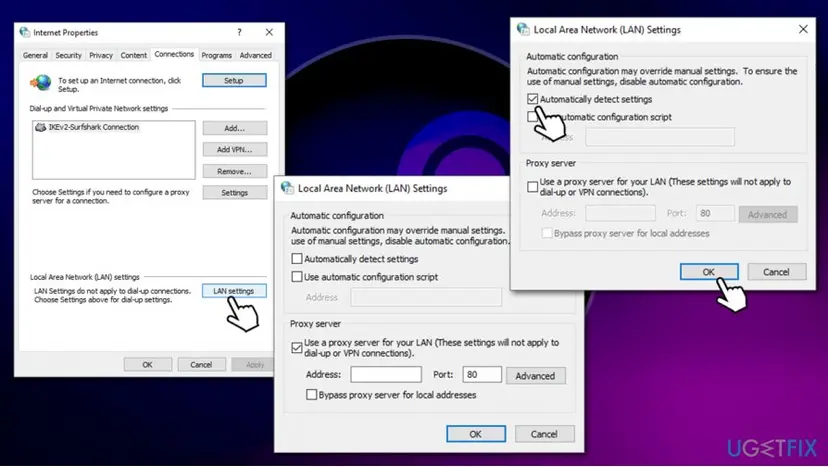
Task: Click the proxy Address field in middle dialog
Action: (x=386, y=375)
